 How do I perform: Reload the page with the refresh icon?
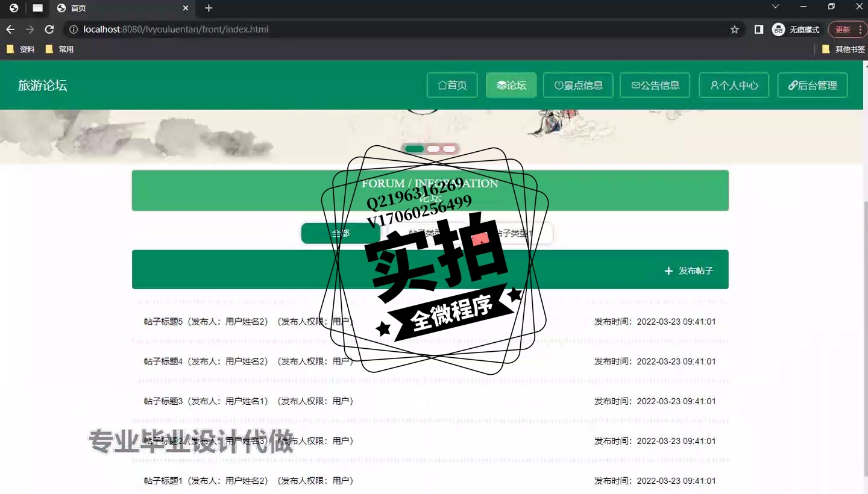pos(49,30)
